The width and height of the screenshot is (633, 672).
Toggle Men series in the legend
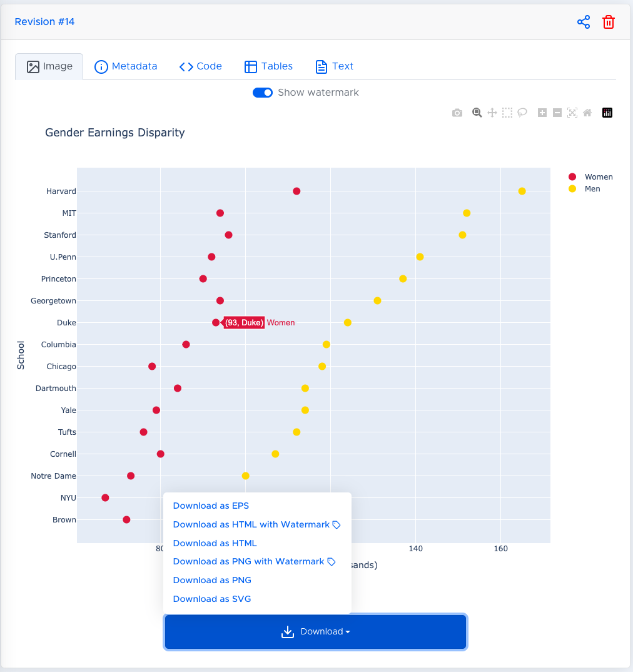click(584, 189)
